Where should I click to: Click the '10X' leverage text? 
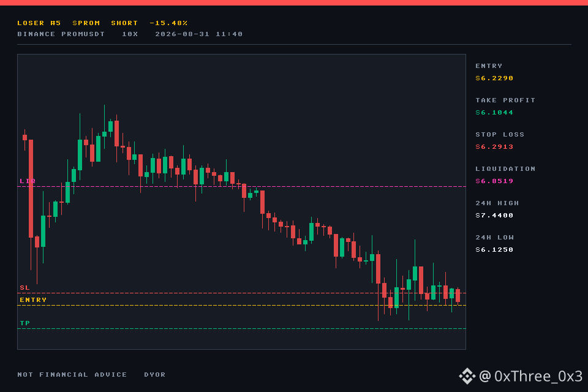click(x=130, y=34)
